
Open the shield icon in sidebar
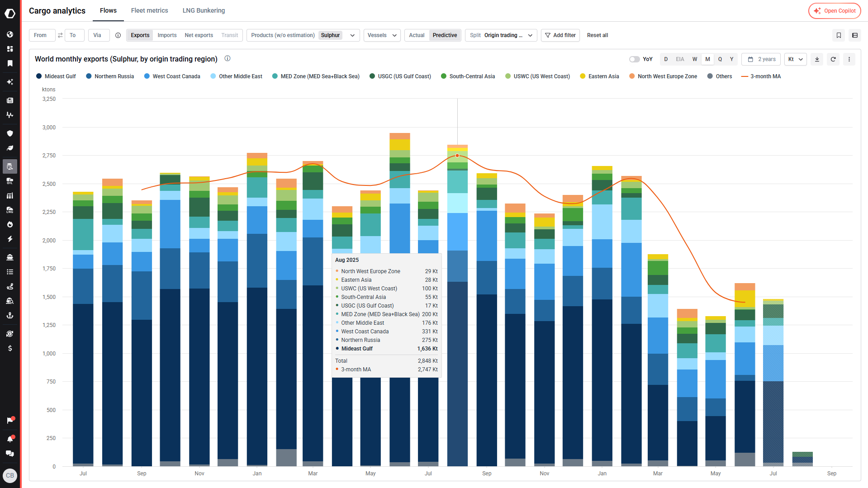(x=10, y=133)
